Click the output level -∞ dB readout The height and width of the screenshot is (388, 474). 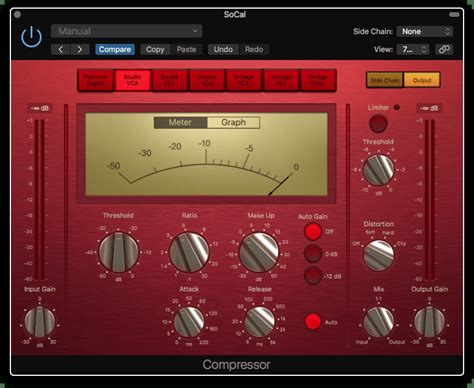[x=429, y=108]
